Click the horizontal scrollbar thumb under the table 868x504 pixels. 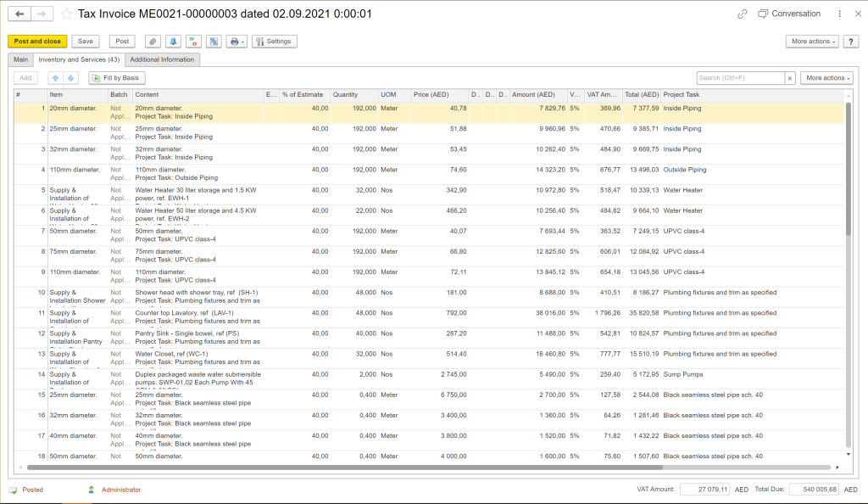pos(345,468)
